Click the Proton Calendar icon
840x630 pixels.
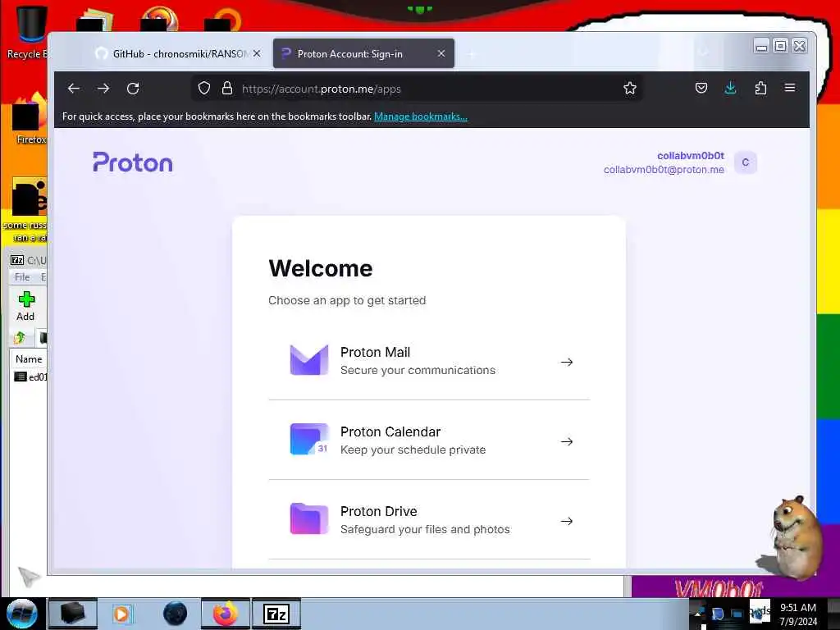click(309, 440)
